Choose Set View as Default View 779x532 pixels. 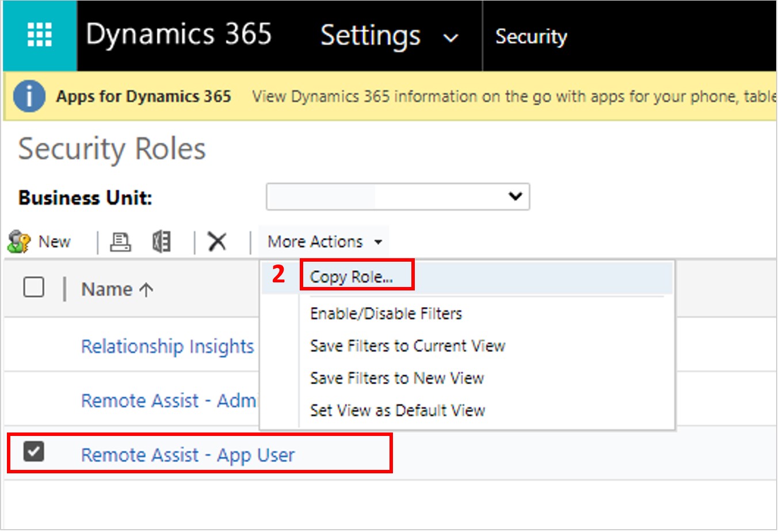tap(398, 410)
